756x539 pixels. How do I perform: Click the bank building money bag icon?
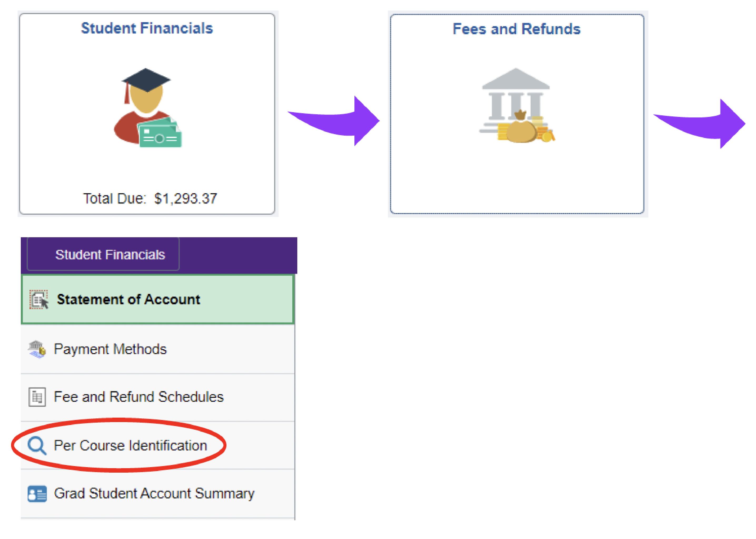(517, 106)
